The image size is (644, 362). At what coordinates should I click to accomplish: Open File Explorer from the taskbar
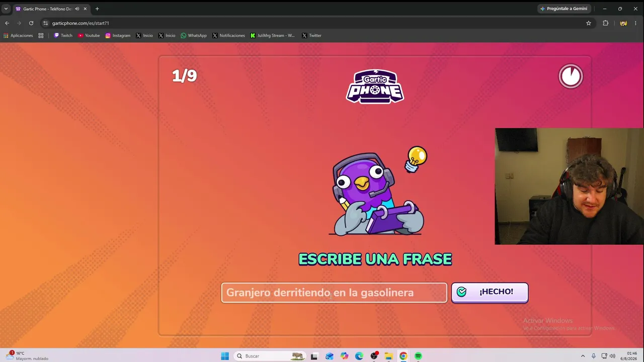pos(389,356)
